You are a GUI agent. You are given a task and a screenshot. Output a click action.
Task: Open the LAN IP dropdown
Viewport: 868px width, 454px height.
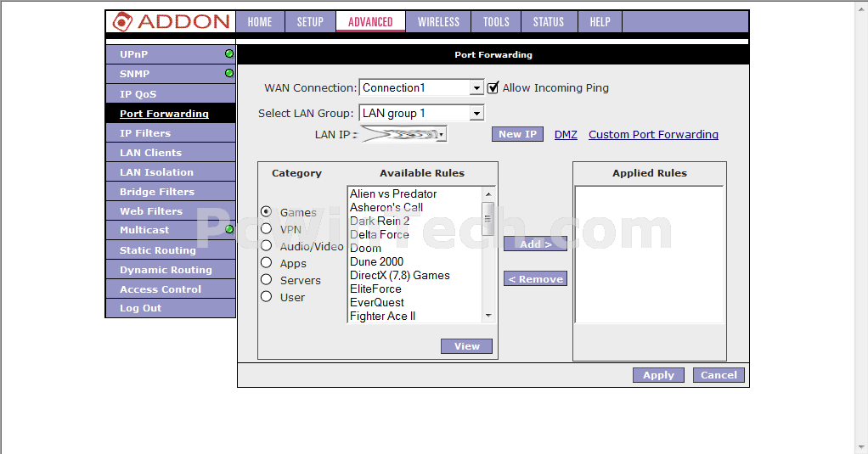coord(442,134)
